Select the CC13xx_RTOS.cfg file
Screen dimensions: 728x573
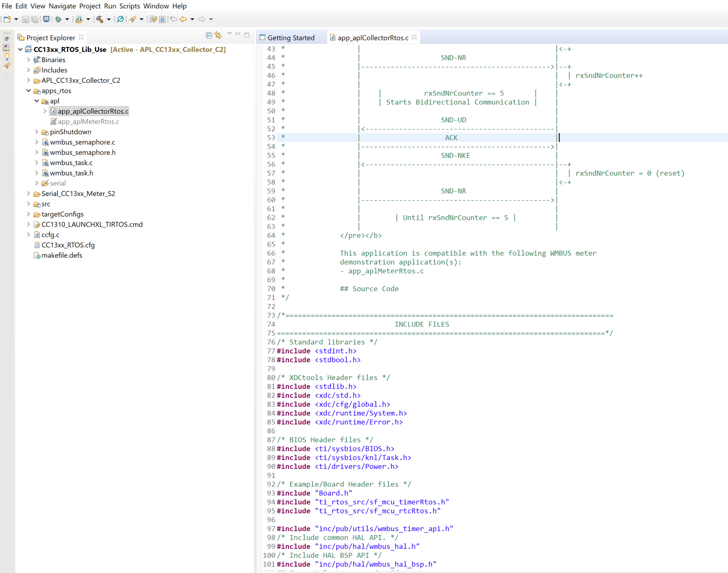[x=68, y=245]
